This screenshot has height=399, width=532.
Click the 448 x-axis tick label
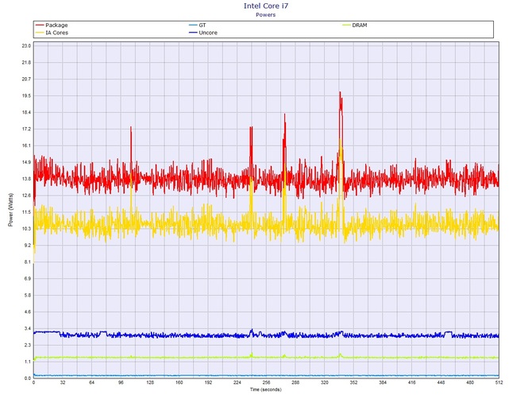pyautogui.click(x=441, y=382)
